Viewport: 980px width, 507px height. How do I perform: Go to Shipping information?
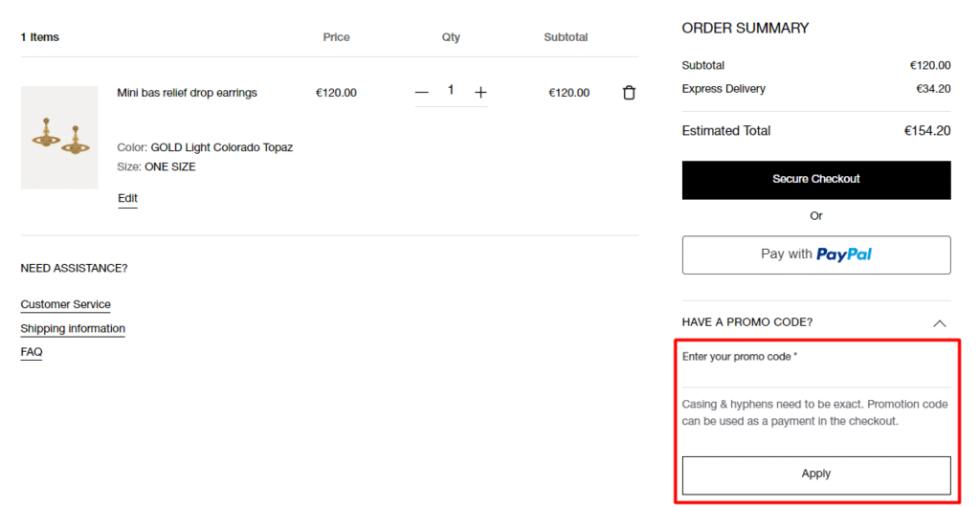point(73,328)
